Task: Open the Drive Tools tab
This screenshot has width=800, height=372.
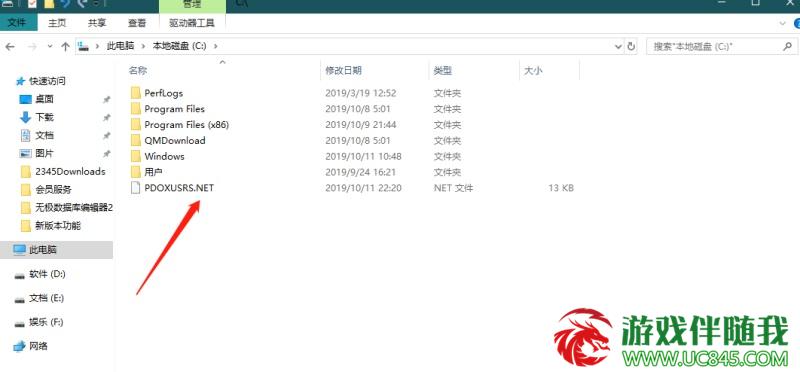Action: click(x=192, y=23)
